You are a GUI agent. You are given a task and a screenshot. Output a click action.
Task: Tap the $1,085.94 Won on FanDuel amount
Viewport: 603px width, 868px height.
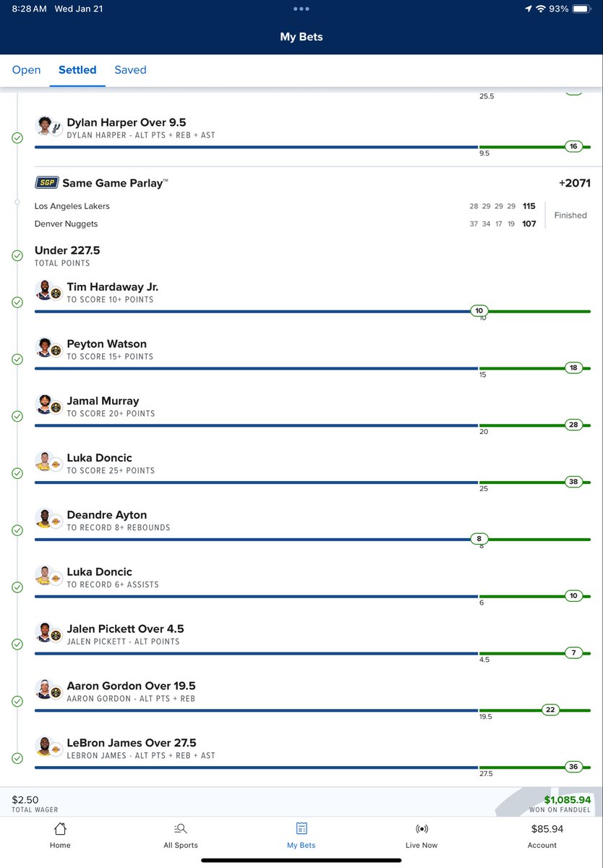coord(568,800)
